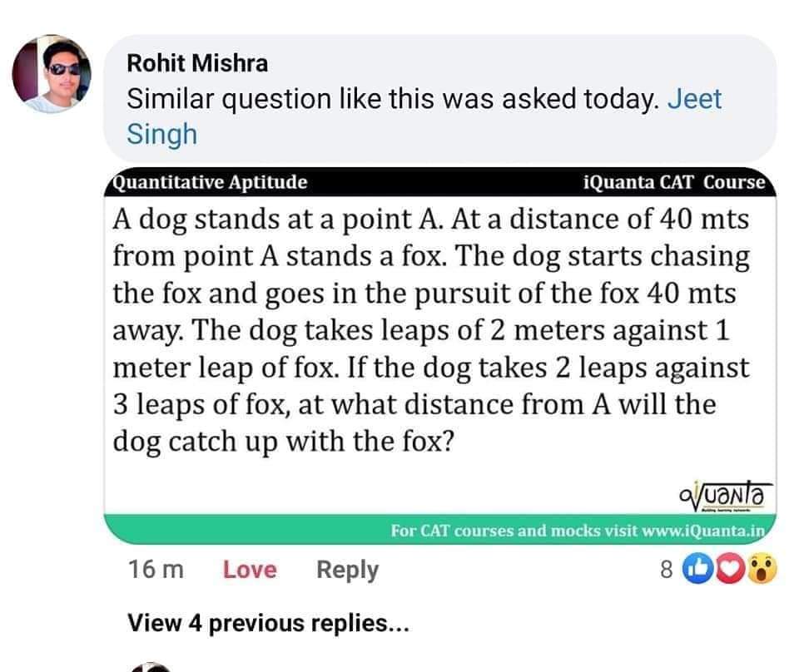The image size is (799, 672).
Task: Open the next commenter's partial avatar
Action: click(149, 667)
